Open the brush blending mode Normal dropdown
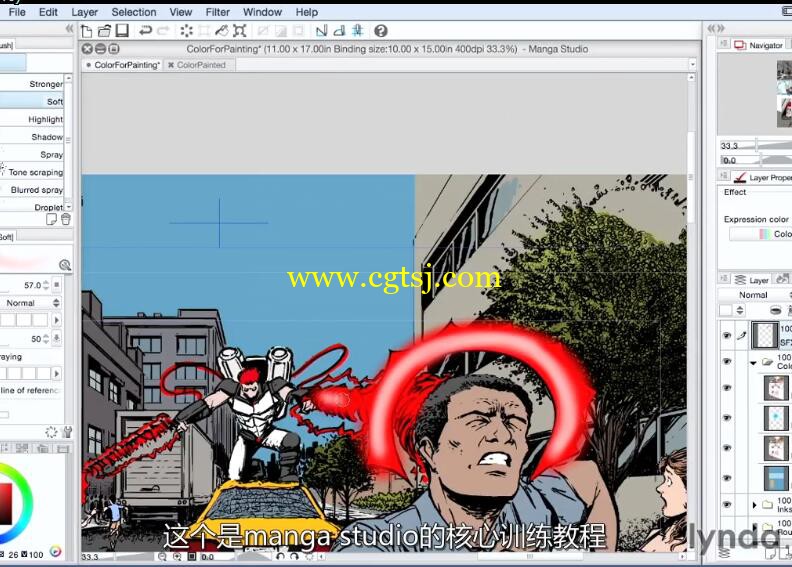The height and width of the screenshot is (567, 792). [30, 303]
